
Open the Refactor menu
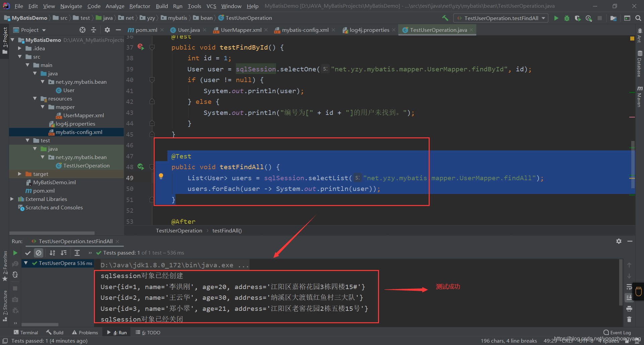click(140, 6)
